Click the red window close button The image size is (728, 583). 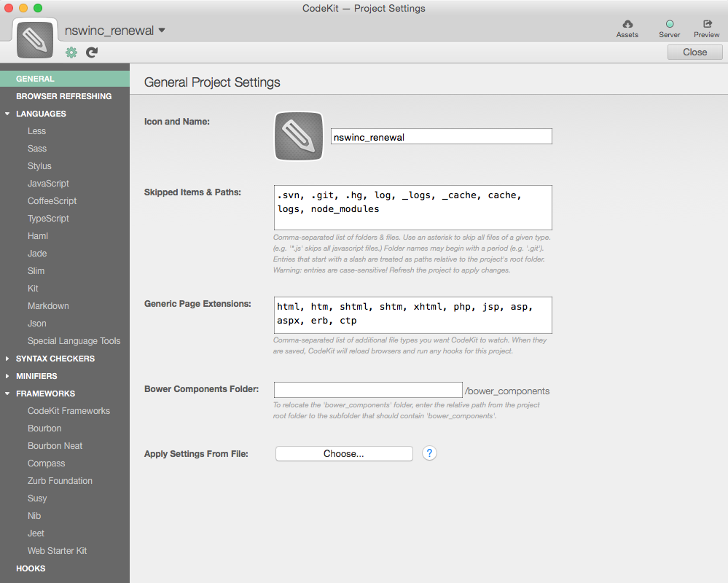click(x=8, y=8)
